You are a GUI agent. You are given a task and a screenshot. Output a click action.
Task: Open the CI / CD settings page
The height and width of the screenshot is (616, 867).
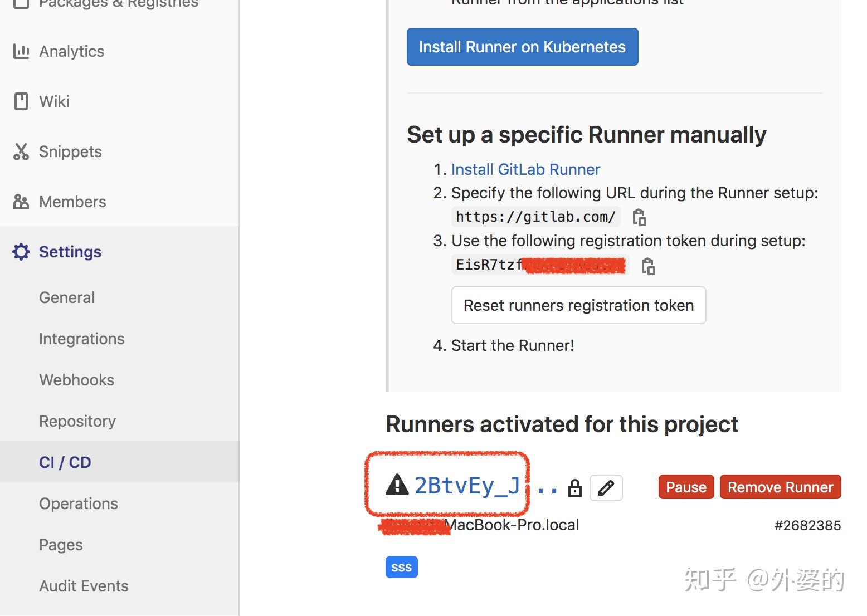pos(65,462)
